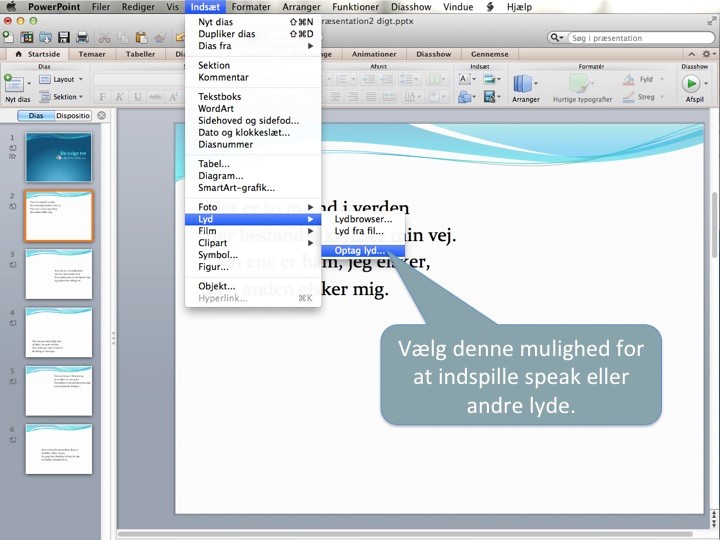Select slide 1 thumbnail

click(x=59, y=158)
